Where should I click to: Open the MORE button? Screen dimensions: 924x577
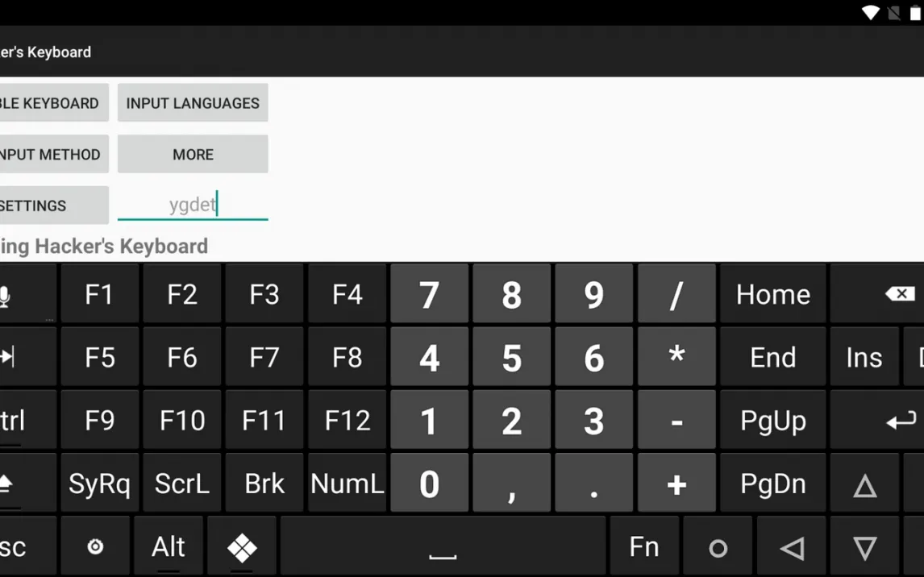tap(193, 154)
